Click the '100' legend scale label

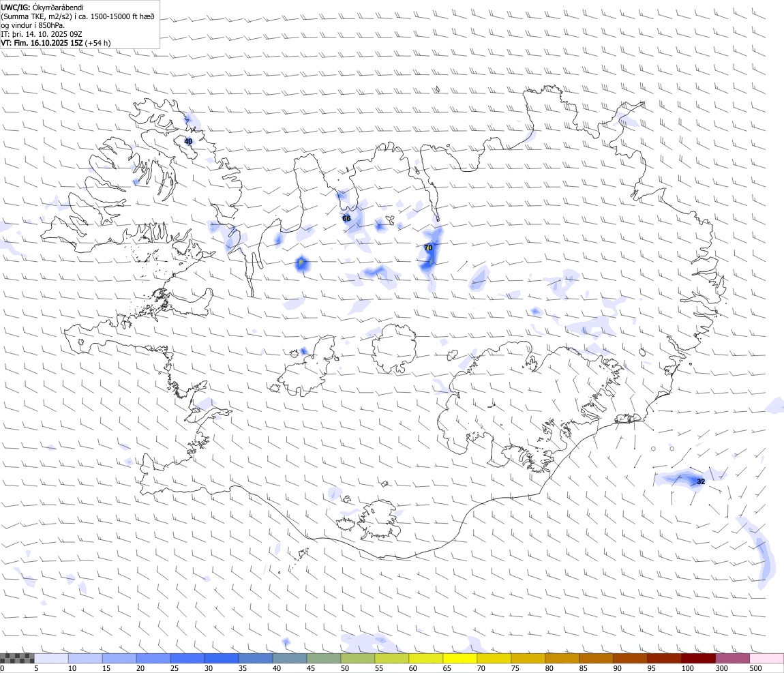[687, 668]
